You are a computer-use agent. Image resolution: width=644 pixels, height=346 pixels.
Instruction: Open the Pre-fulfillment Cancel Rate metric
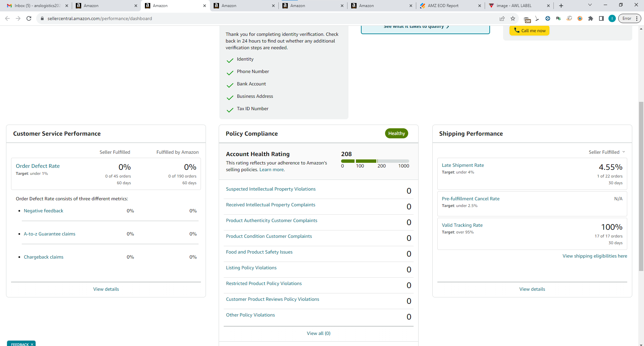click(x=470, y=199)
